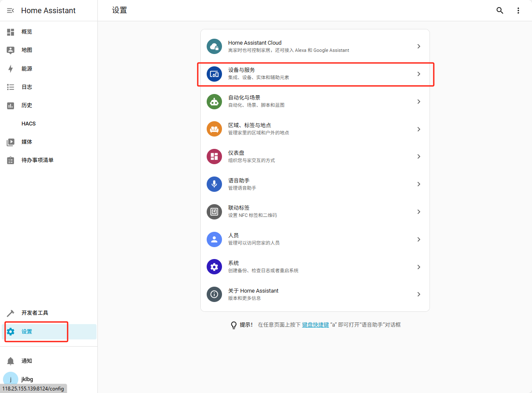Click the Dashboards icon (仪表盘)
This screenshot has height=393, width=532.
[214, 157]
